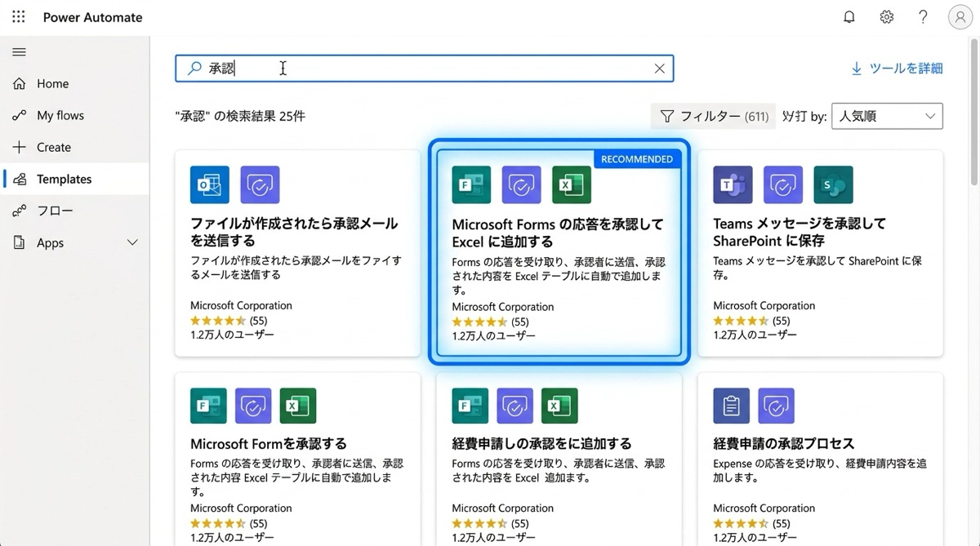The height and width of the screenshot is (546, 980).
Task: Open the user account avatar
Action: point(960,17)
